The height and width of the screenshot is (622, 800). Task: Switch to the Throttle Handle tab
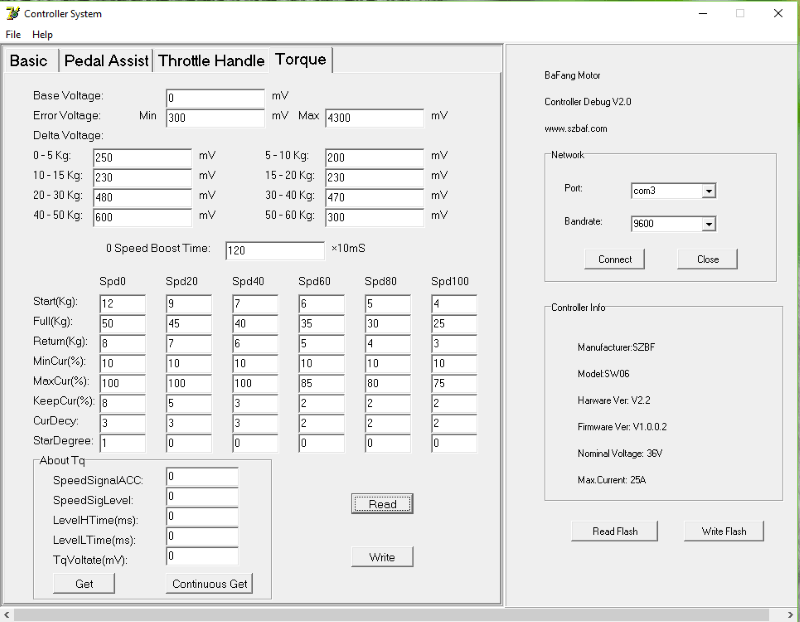pos(211,61)
